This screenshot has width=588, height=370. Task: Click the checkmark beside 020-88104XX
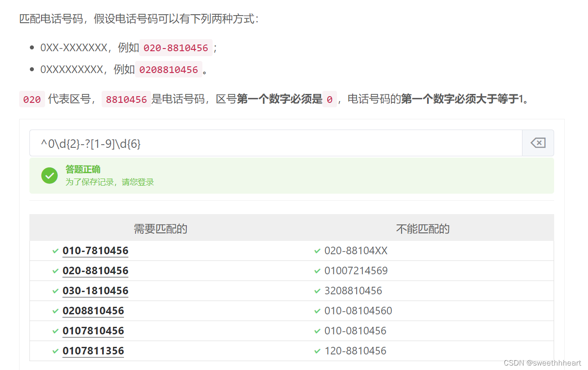[x=317, y=251]
